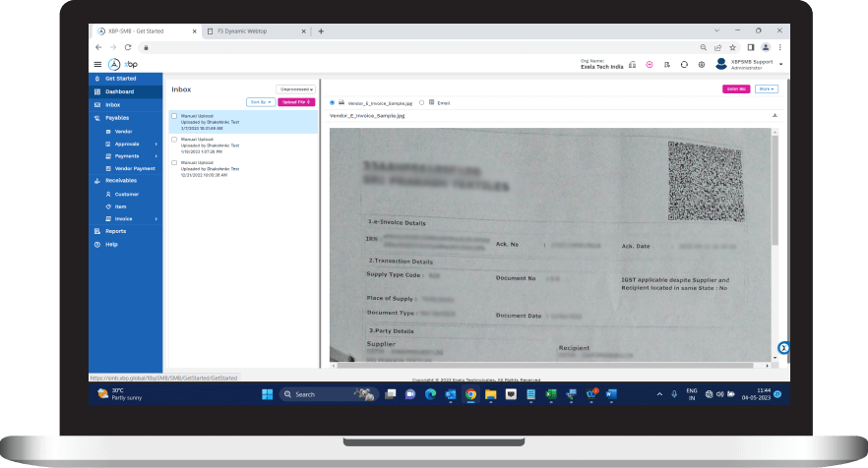Open a new browser tab

point(321,31)
